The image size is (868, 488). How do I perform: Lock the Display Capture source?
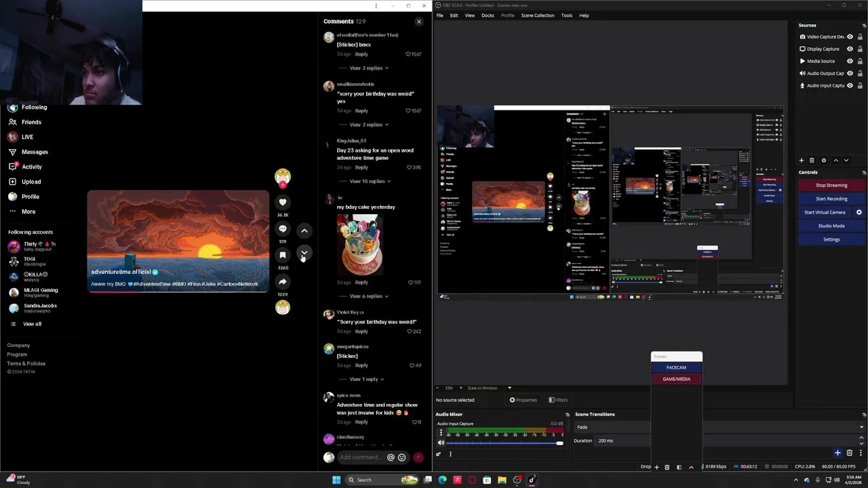click(861, 49)
